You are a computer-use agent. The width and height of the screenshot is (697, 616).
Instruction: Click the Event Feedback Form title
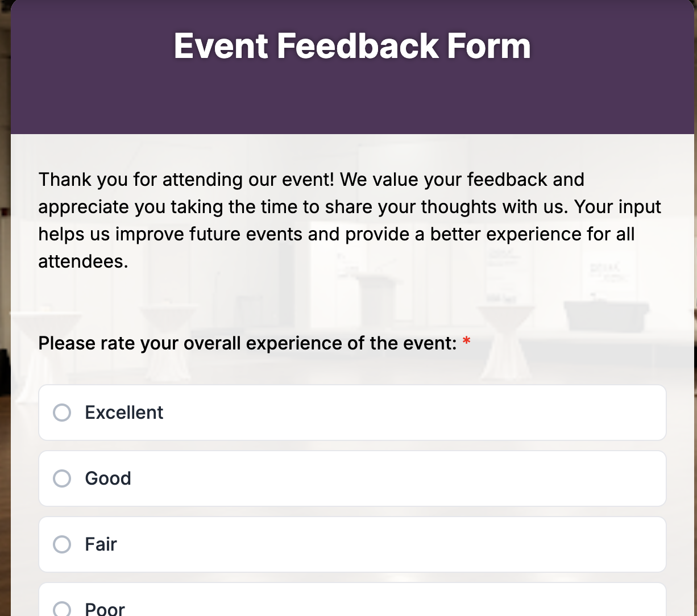click(351, 45)
